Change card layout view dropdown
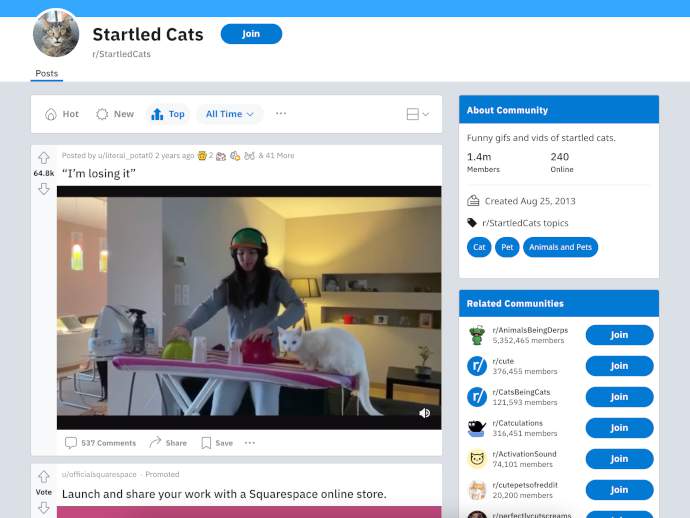690x518 pixels. [x=418, y=114]
